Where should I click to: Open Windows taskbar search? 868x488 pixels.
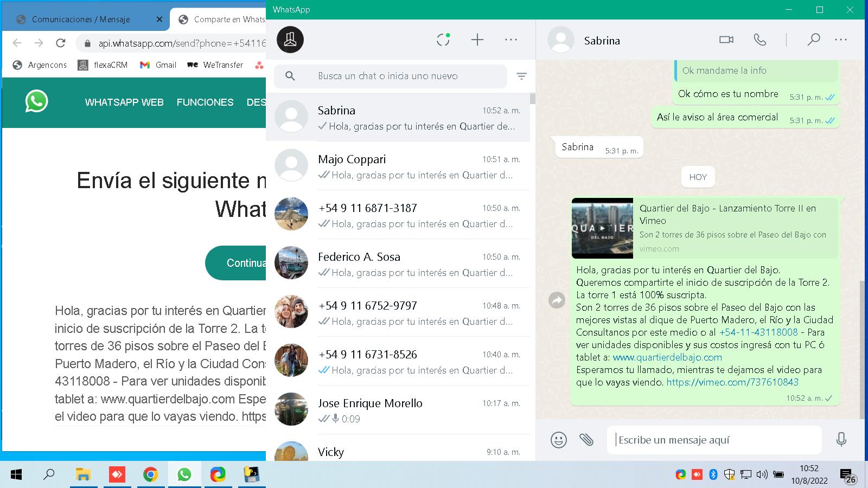[49, 475]
